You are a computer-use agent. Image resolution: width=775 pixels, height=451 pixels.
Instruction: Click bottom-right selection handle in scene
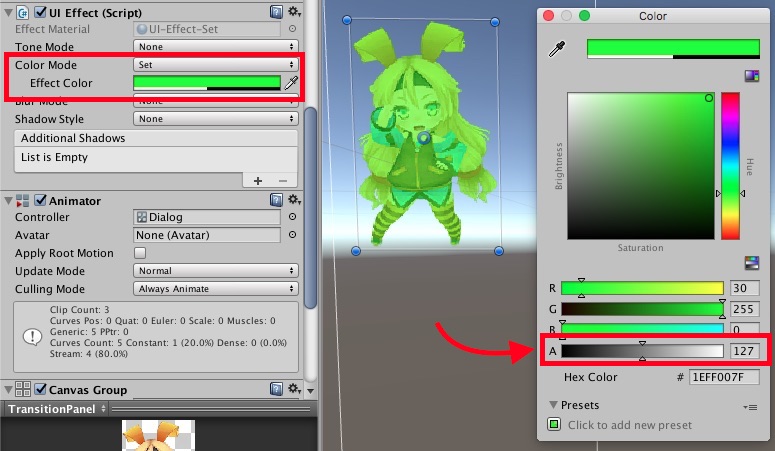tap(499, 251)
